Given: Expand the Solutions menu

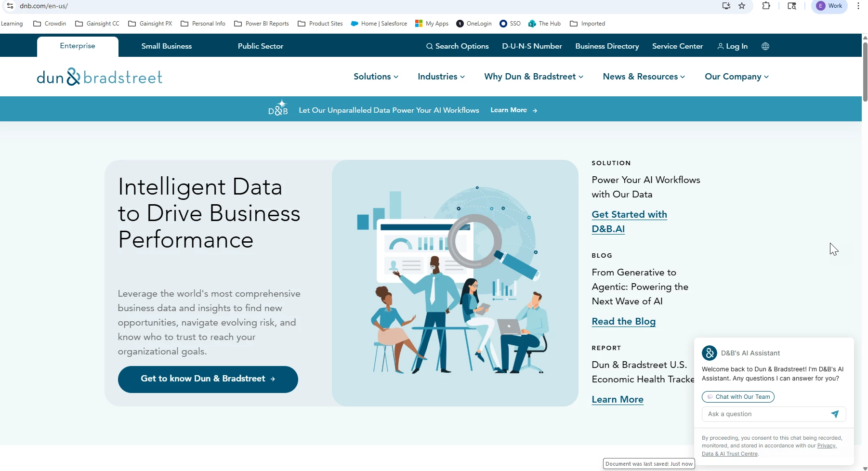Looking at the screenshot, I should coord(376,77).
